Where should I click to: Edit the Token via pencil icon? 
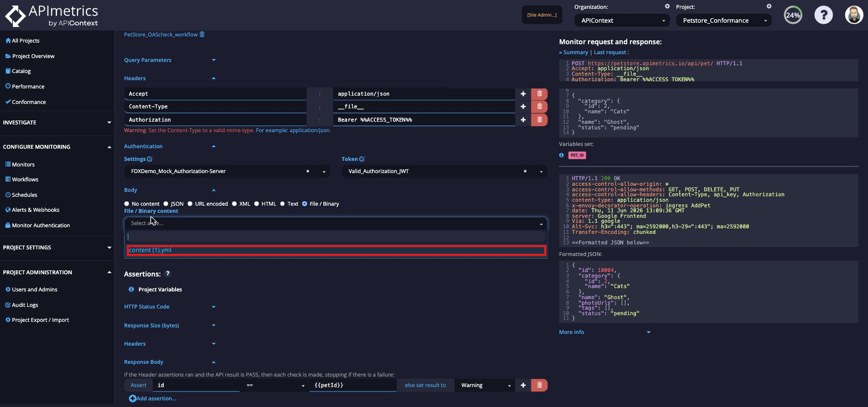click(x=362, y=159)
